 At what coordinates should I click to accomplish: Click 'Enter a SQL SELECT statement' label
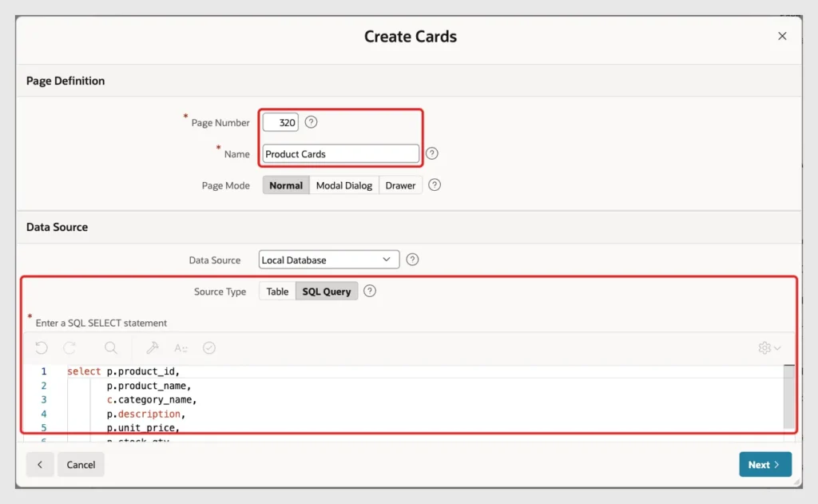tap(101, 323)
